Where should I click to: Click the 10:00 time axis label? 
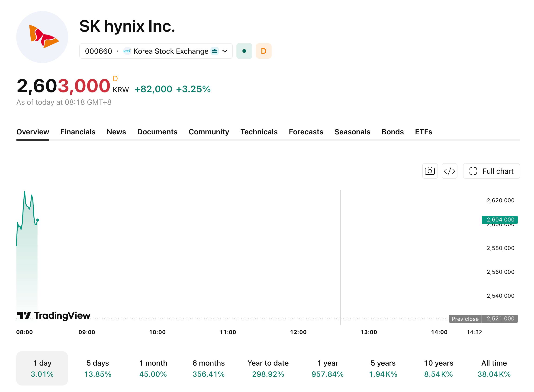pyautogui.click(x=157, y=332)
